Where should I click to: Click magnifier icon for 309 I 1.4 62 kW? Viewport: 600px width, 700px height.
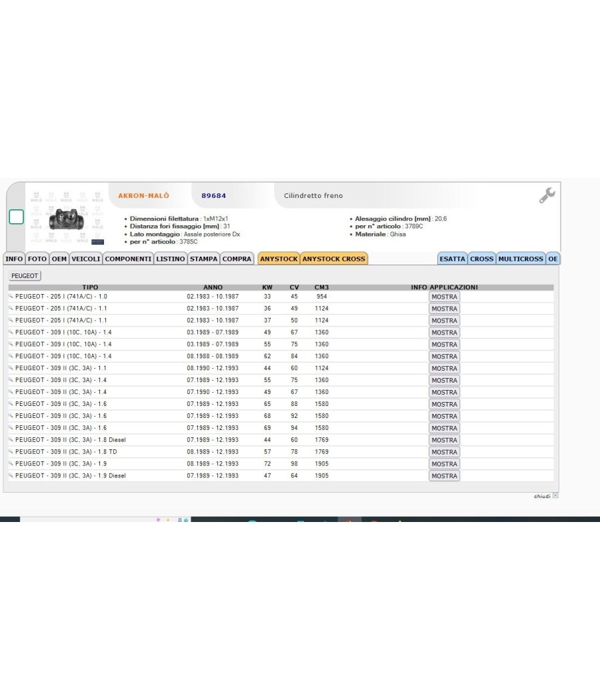click(x=11, y=356)
